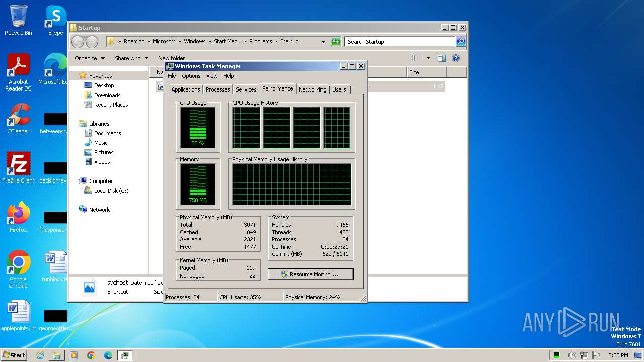This screenshot has width=644, height=362.
Task: Open explorer Help question-mark icon
Action: pyautogui.click(x=456, y=58)
